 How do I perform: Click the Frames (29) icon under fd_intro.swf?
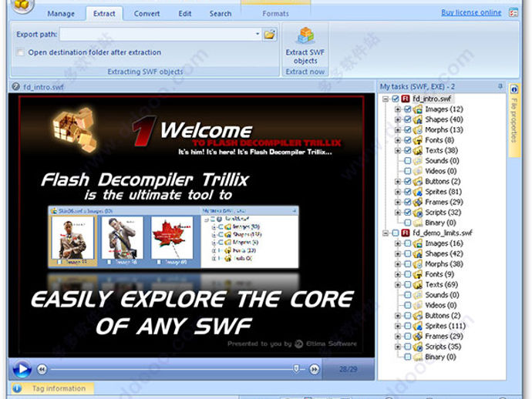point(418,202)
